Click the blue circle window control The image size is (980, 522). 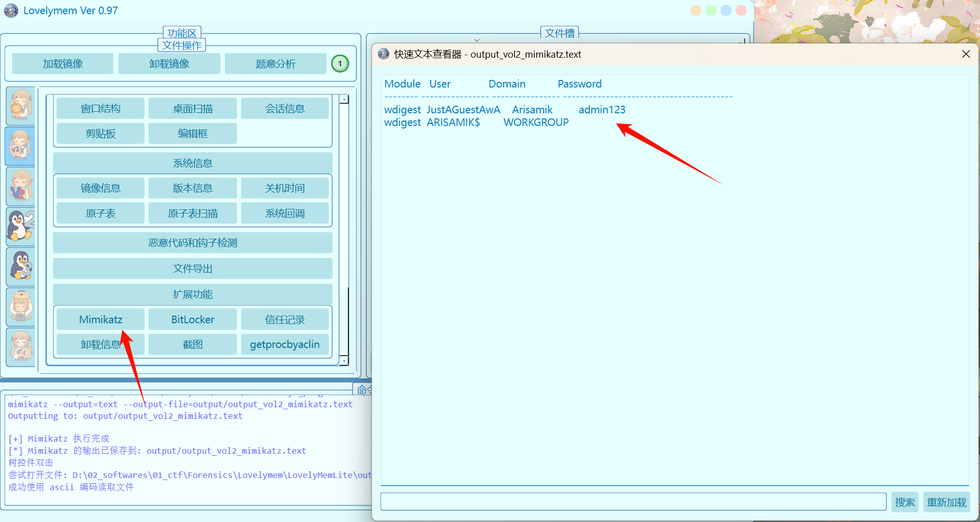[726, 11]
